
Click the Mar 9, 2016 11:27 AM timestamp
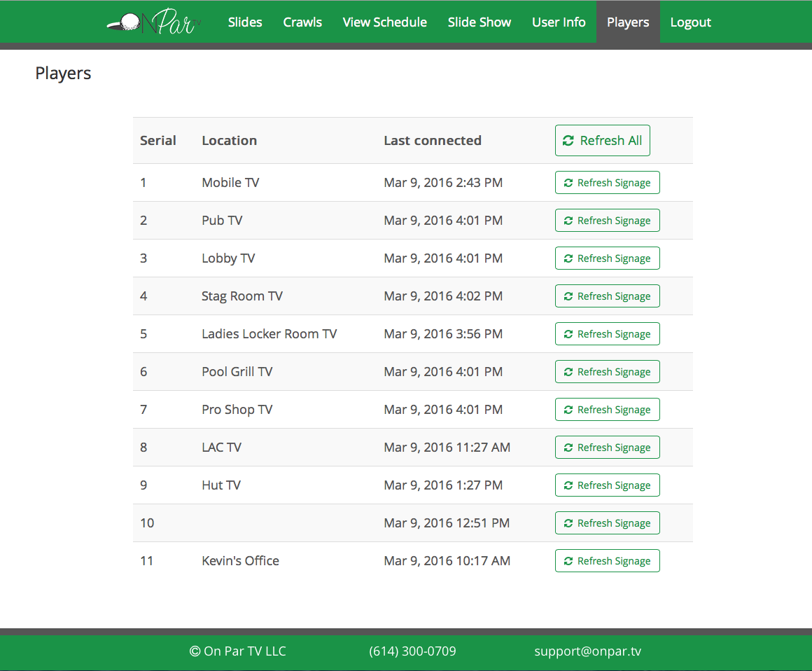[x=447, y=447]
